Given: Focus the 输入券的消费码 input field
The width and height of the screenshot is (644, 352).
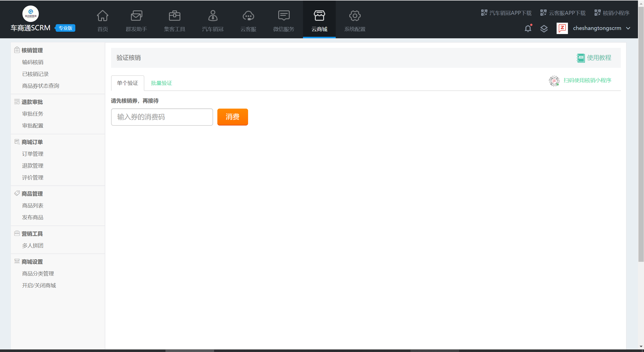Looking at the screenshot, I should [162, 117].
